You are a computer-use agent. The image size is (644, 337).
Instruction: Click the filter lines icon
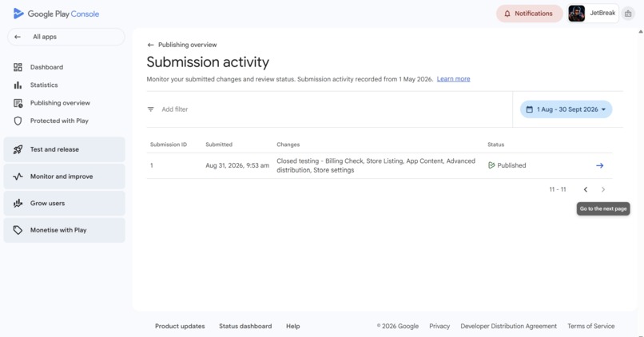pyautogui.click(x=151, y=109)
